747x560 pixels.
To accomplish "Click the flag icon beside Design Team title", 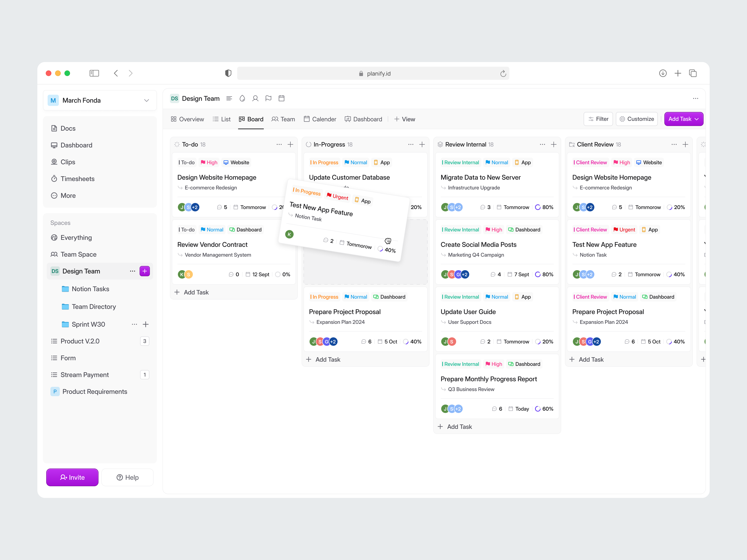I will pos(268,98).
